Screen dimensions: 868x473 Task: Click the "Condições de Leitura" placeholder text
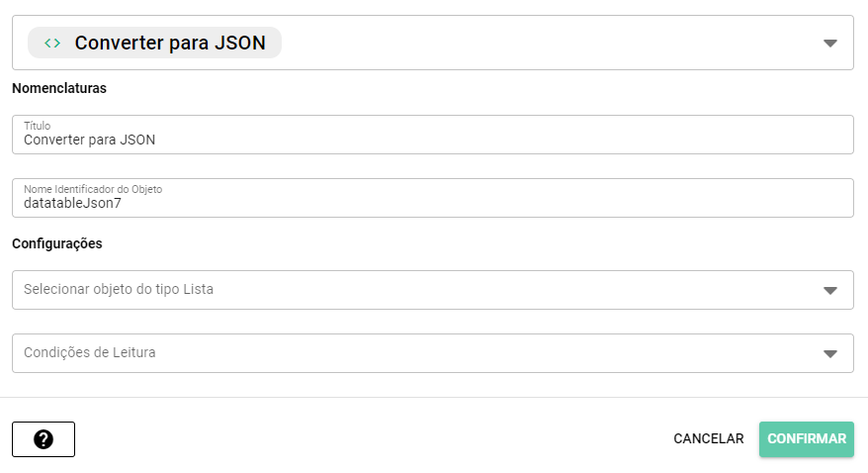click(89, 352)
